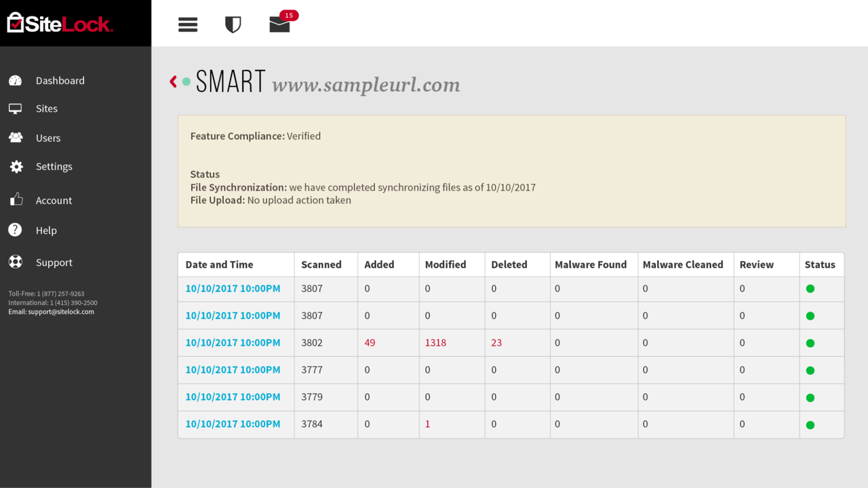This screenshot has width=868, height=488.
Task: Click the 49 added files value
Action: click(x=370, y=343)
